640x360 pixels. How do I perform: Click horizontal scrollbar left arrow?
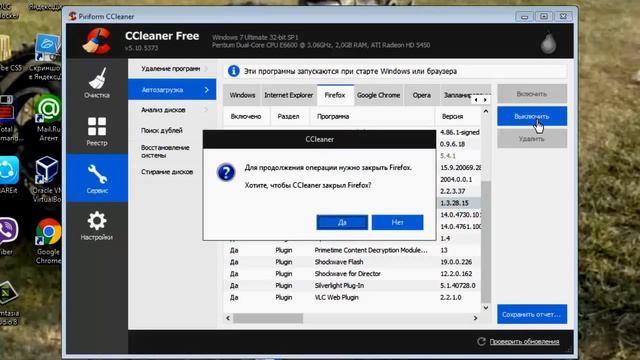pyautogui.click(x=228, y=318)
